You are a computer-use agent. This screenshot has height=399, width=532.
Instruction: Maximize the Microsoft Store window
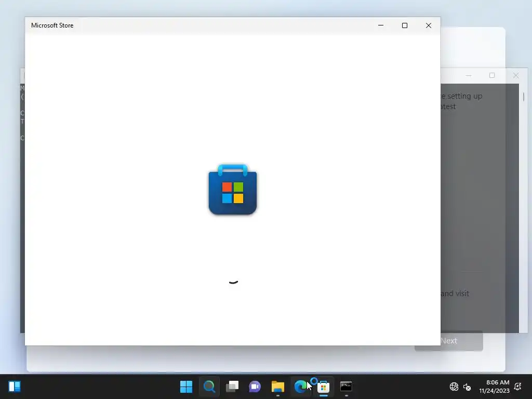click(x=404, y=25)
